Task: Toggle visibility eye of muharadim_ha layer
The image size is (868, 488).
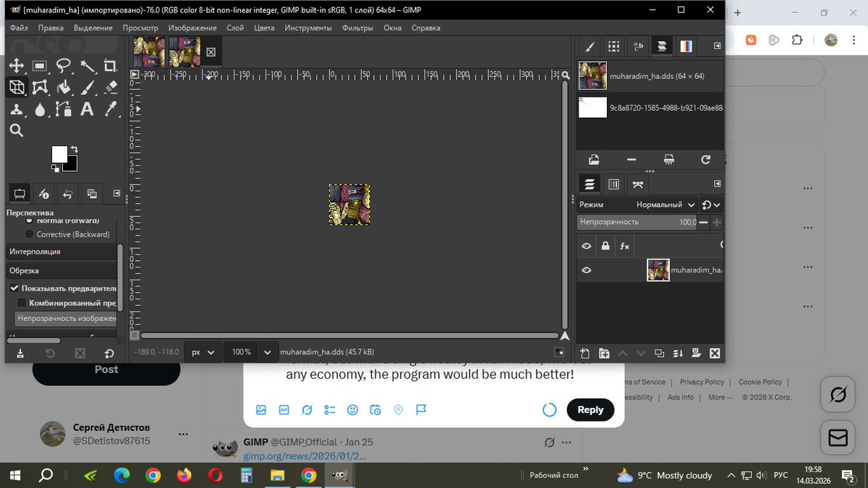Action: [587, 270]
